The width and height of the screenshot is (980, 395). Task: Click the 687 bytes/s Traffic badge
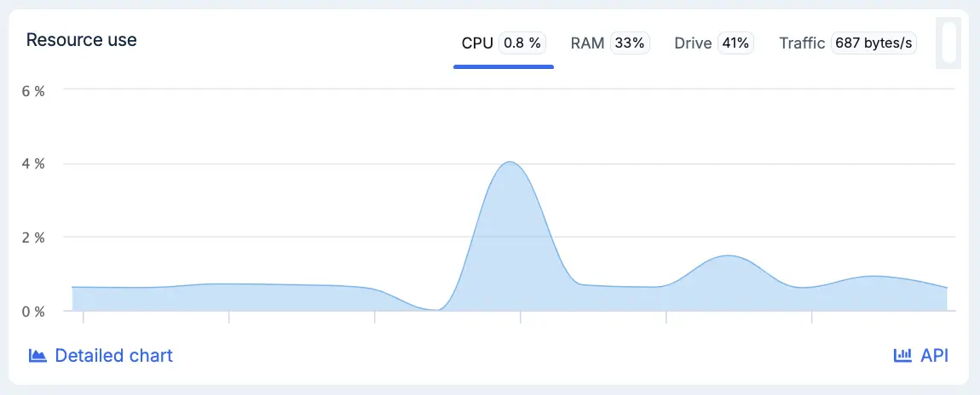coord(873,43)
